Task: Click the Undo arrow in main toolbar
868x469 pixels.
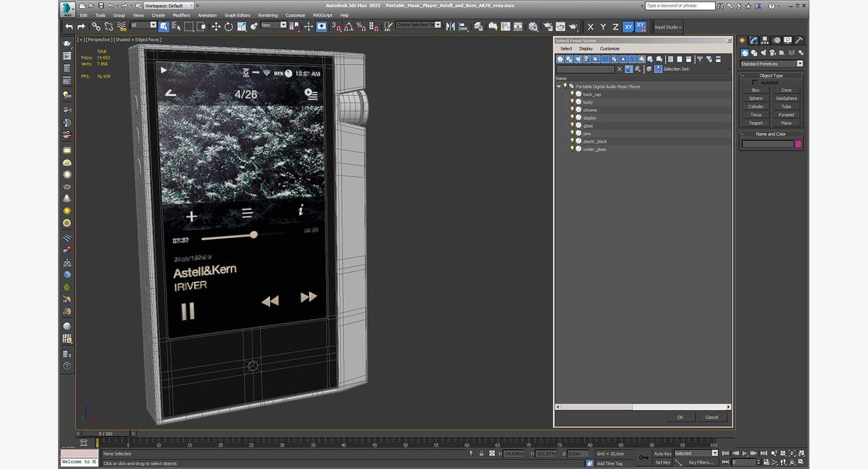Action: pyautogui.click(x=69, y=26)
